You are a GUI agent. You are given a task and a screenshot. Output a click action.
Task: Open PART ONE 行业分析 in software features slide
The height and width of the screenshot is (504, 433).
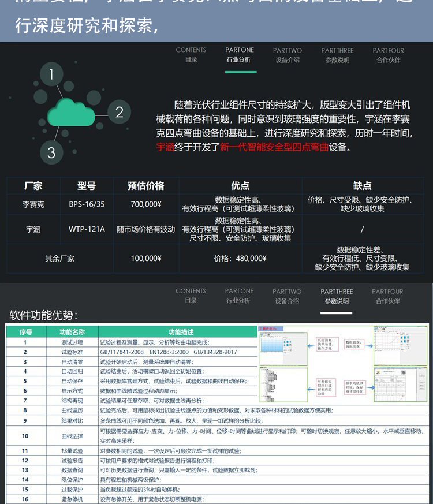click(239, 296)
